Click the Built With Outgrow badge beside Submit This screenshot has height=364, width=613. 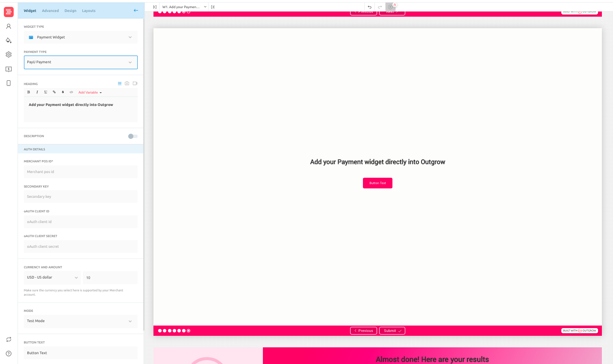[580, 331]
